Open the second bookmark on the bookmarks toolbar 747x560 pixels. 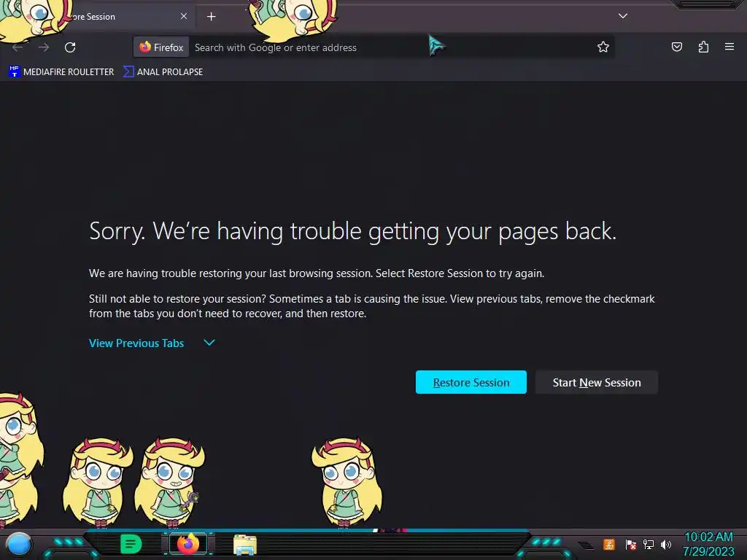[163, 72]
